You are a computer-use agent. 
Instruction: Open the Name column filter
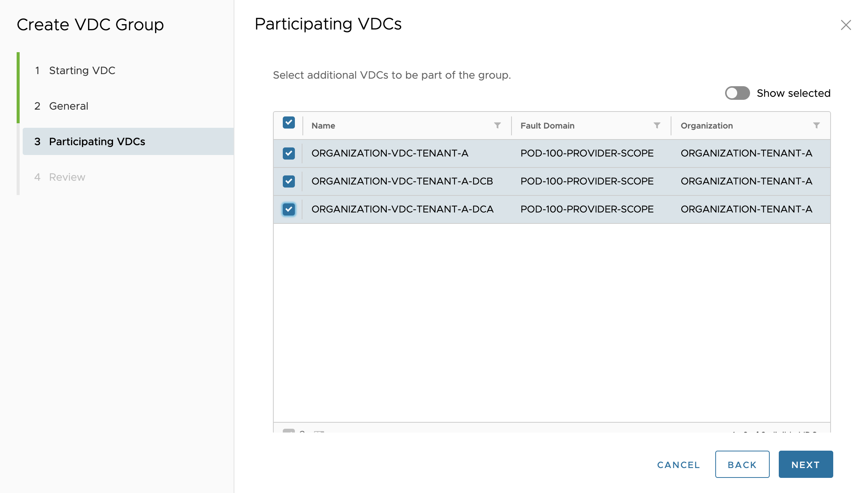click(497, 126)
